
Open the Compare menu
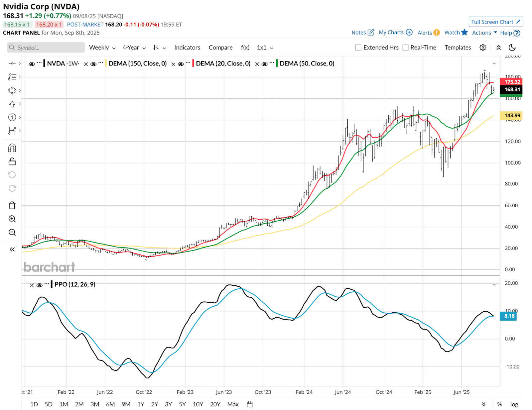[220, 48]
